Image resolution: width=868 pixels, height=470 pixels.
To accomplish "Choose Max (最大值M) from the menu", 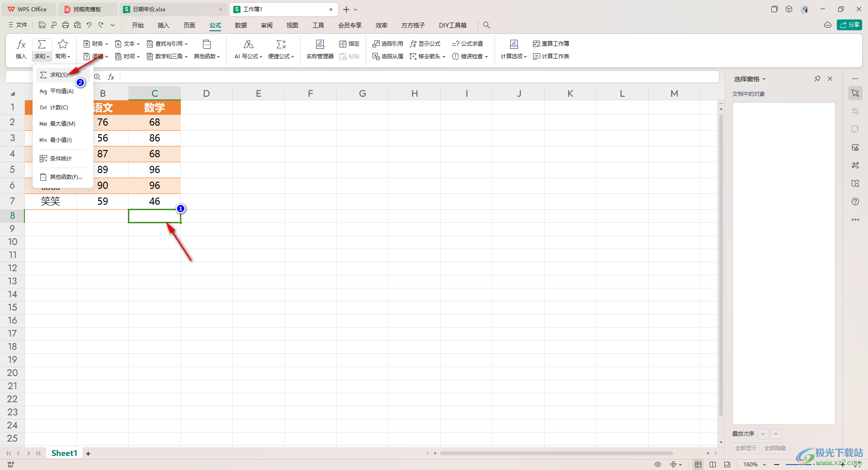I will pos(63,124).
